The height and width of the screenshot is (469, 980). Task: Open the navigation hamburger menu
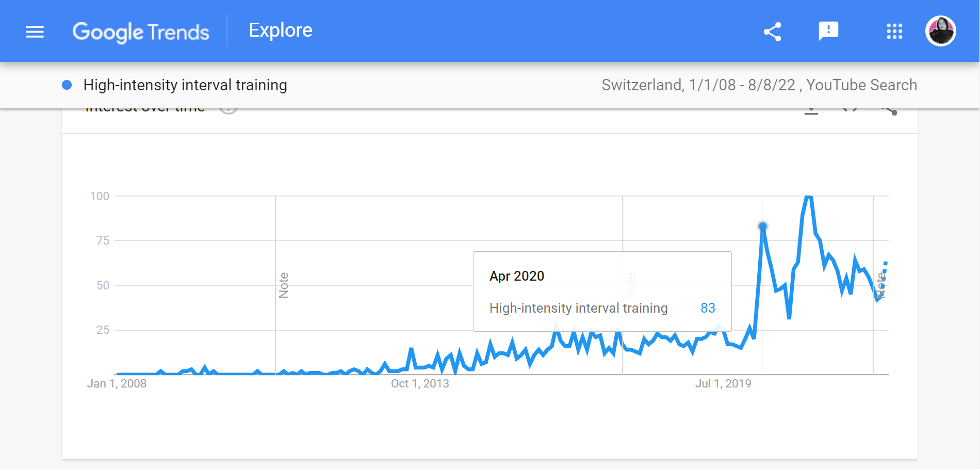click(34, 31)
